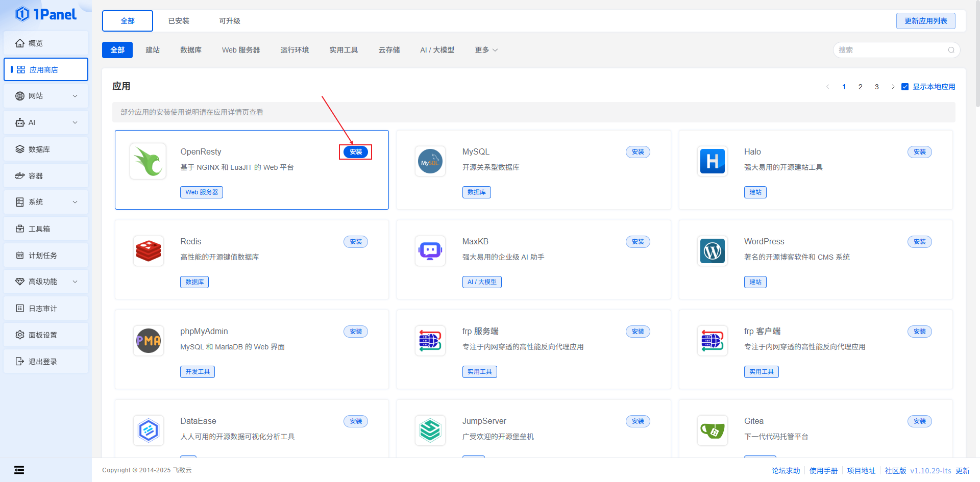Screen dimensions: 980x482
Task: Install OpenResty with 安装 button
Action: point(356,152)
